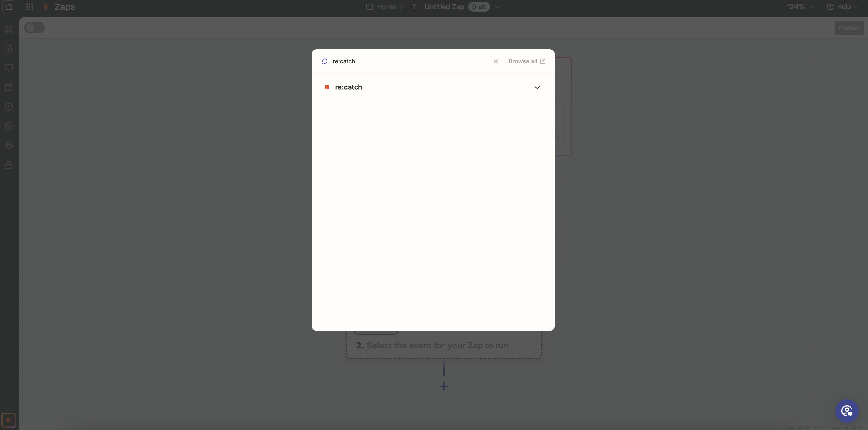The width and height of the screenshot is (868, 430).
Task: Open the Zap details sidebar icon
Action: pos(9,49)
